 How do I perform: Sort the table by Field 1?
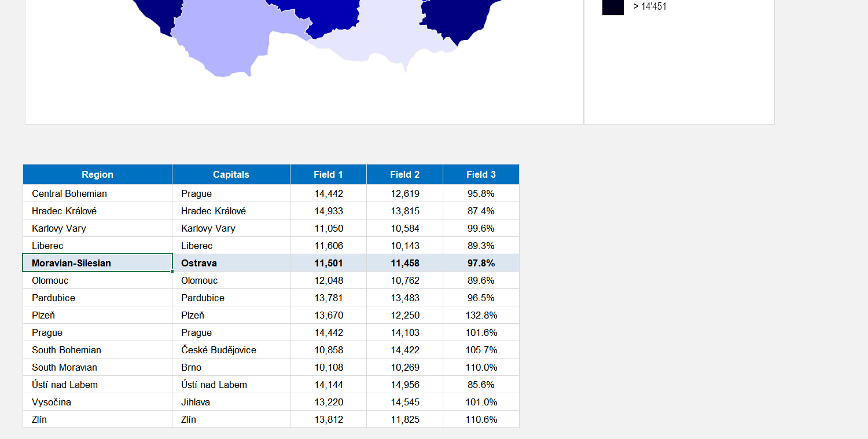[x=328, y=174]
